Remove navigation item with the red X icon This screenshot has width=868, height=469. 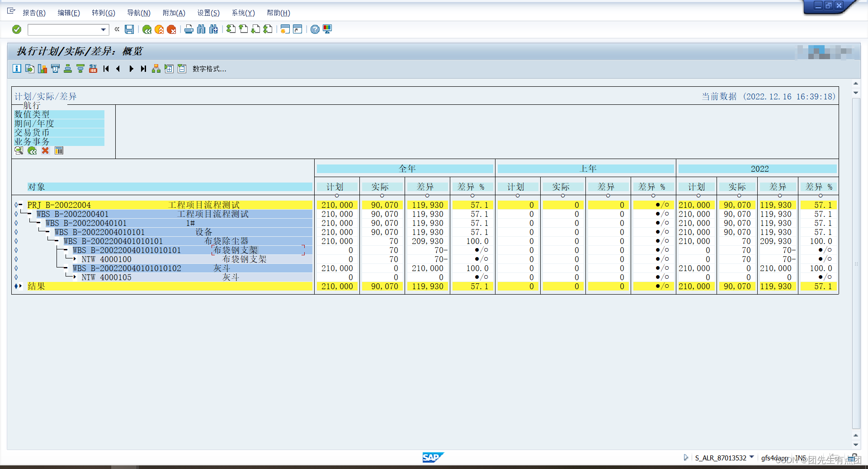pyautogui.click(x=45, y=150)
